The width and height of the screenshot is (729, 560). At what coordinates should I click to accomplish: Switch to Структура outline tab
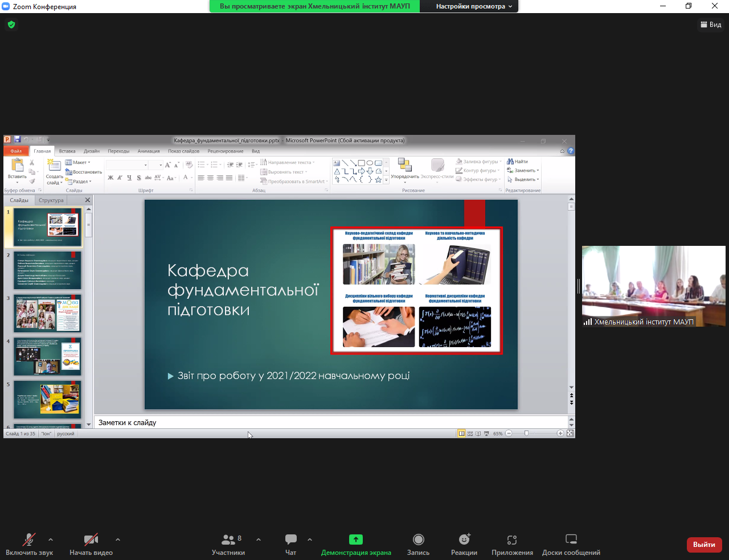(51, 200)
